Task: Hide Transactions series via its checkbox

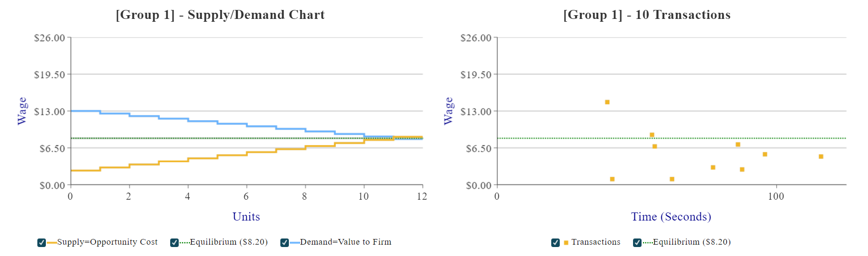Action: tap(556, 243)
